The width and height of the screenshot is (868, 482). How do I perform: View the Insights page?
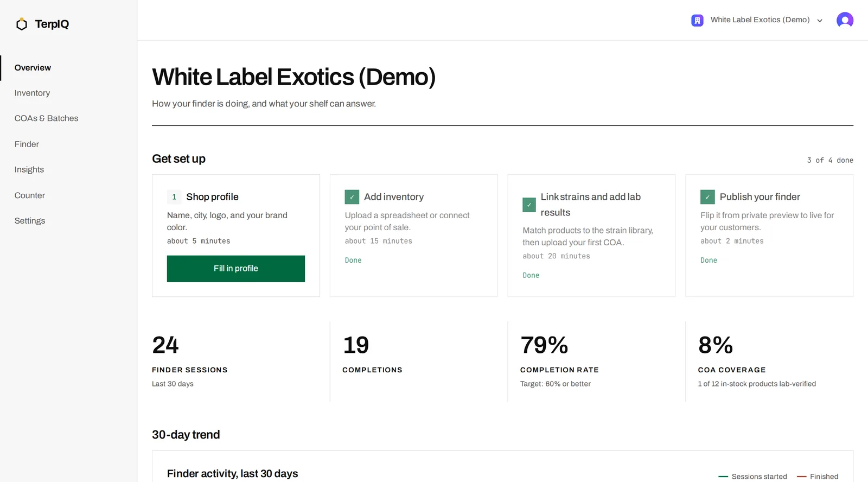click(29, 169)
